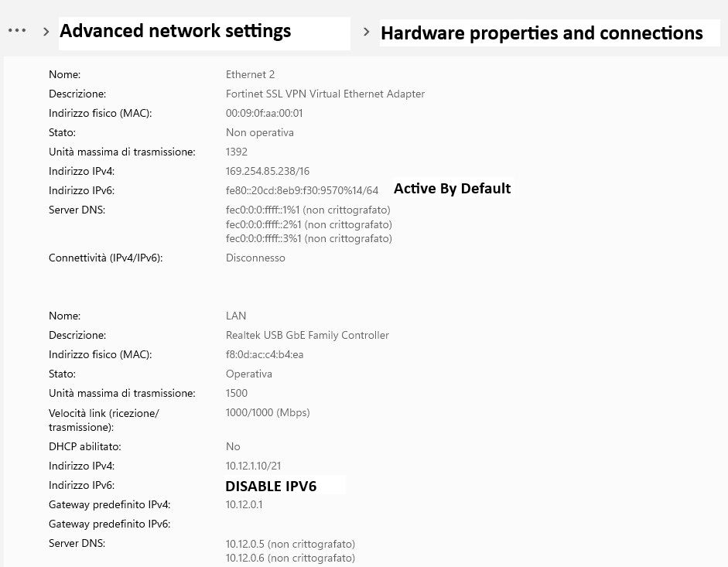Click the fe80 IPv6 address value
Screen dimensions: 728x567
[x=302, y=191]
